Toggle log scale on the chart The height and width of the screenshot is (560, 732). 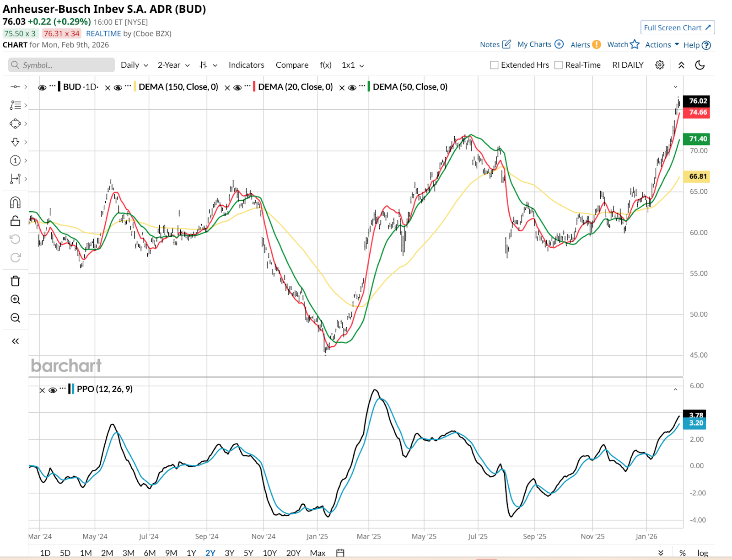[x=703, y=553]
